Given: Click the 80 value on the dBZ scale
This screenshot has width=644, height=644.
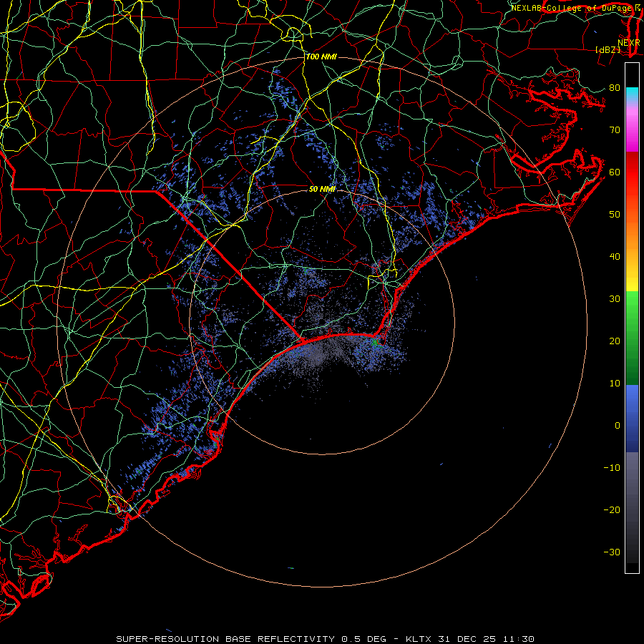Looking at the screenshot, I should [x=615, y=87].
